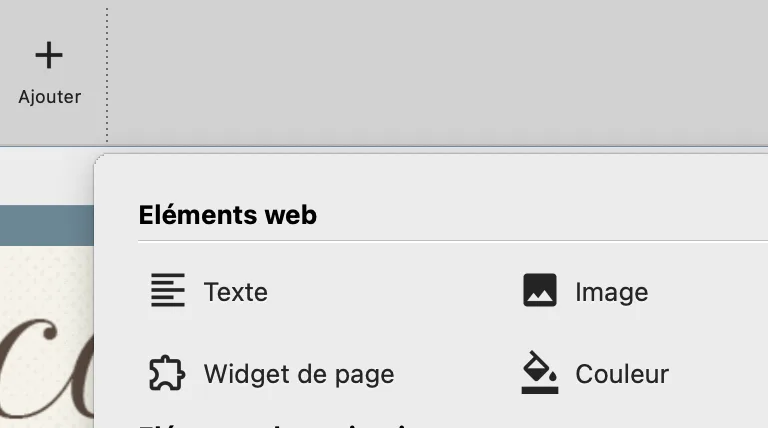Select the Widget de page puzzle icon
Viewport: 768px width, 428px height.
[168, 373]
